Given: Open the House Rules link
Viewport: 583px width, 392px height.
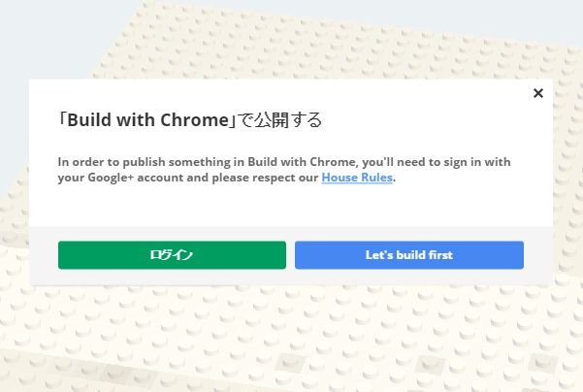Looking at the screenshot, I should click(357, 178).
